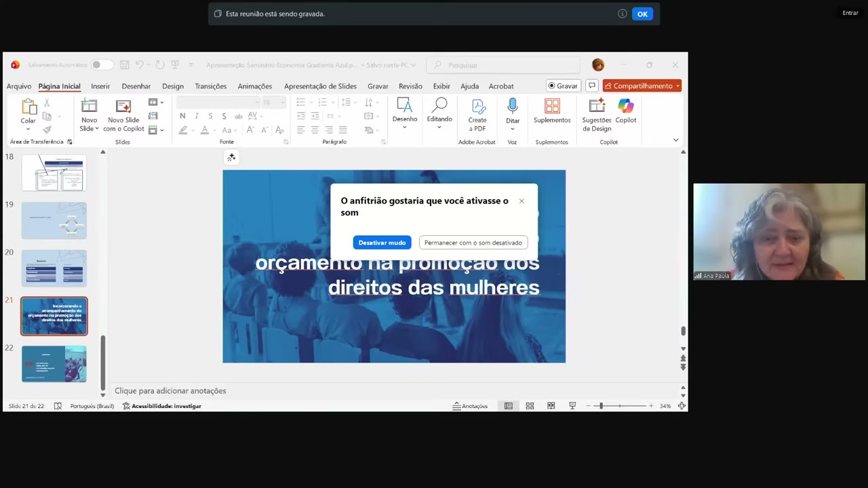
Task: Select slide 20 thumbnail
Action: [54, 268]
